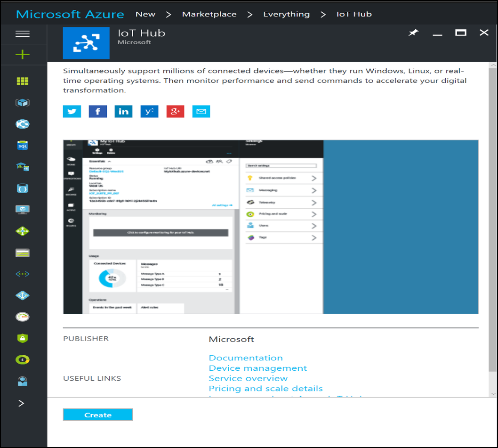Share IoT Hub via email icon
Viewport: 498px width, 448px height.
tap(201, 111)
